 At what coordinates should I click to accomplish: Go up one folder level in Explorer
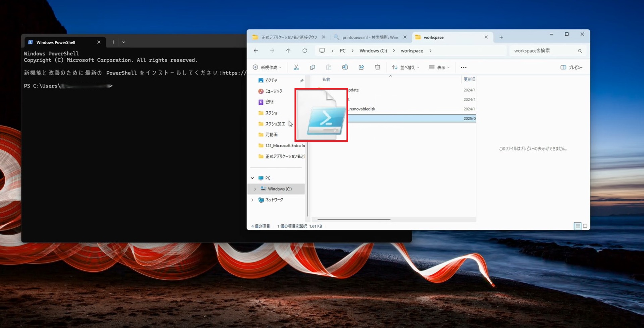point(288,51)
